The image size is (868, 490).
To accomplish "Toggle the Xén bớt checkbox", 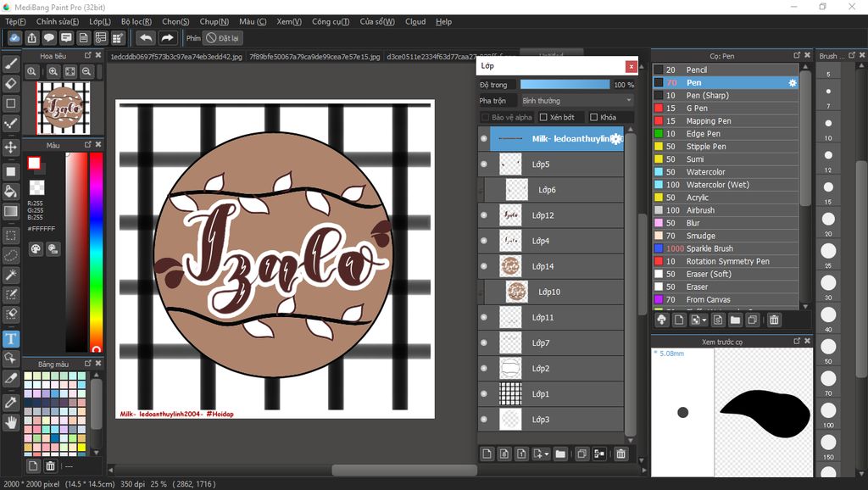I will coord(543,117).
